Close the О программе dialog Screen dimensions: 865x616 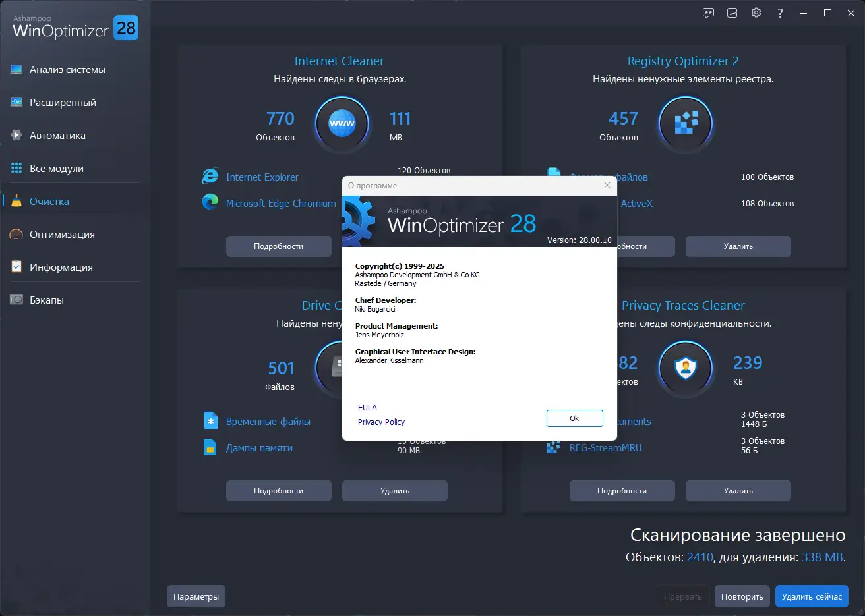coord(607,186)
